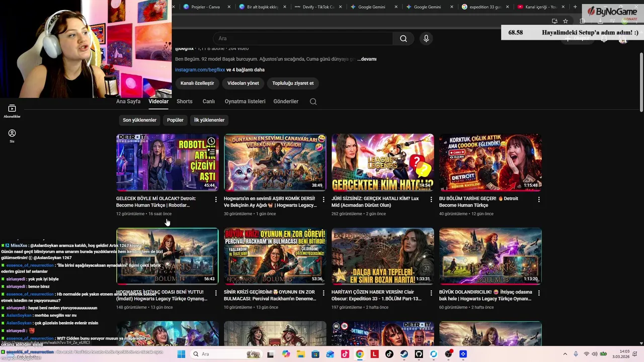Click the YouTube search magnifier button
The height and width of the screenshot is (362, 644).
404,39
